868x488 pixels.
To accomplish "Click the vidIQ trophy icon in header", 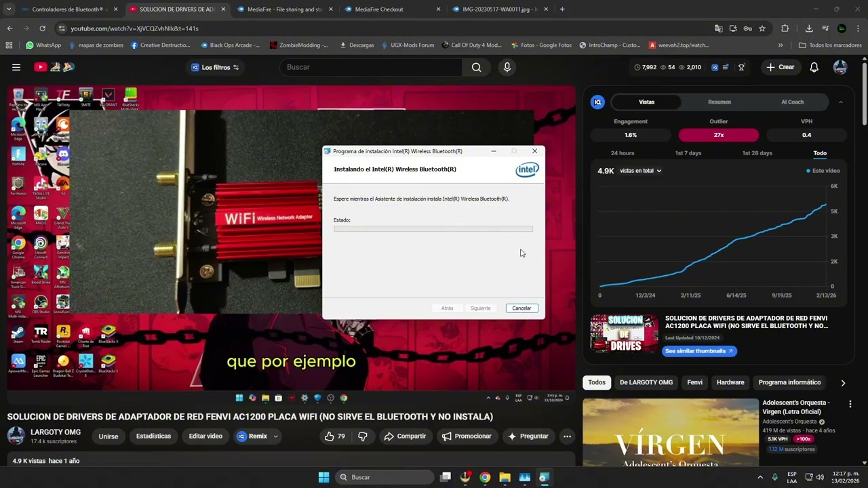I will point(741,67).
